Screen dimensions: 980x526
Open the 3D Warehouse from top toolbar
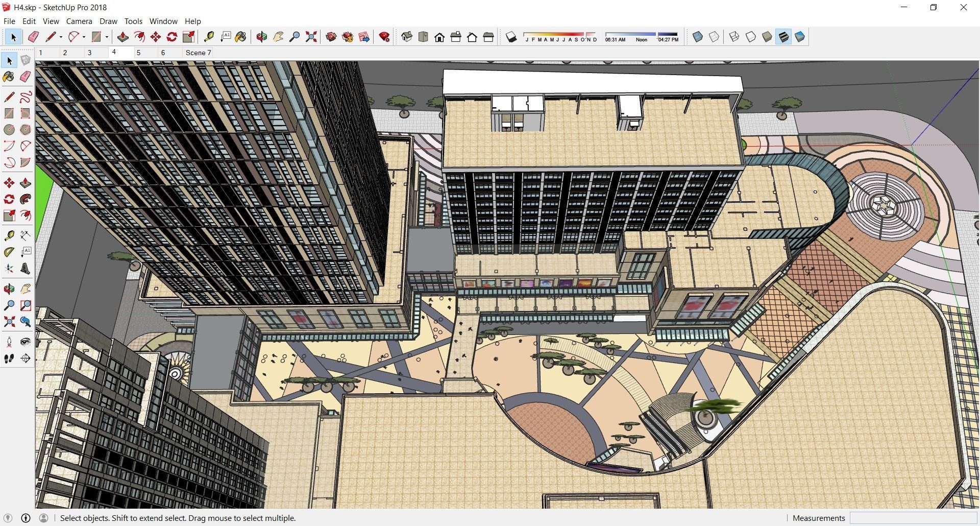(x=331, y=37)
